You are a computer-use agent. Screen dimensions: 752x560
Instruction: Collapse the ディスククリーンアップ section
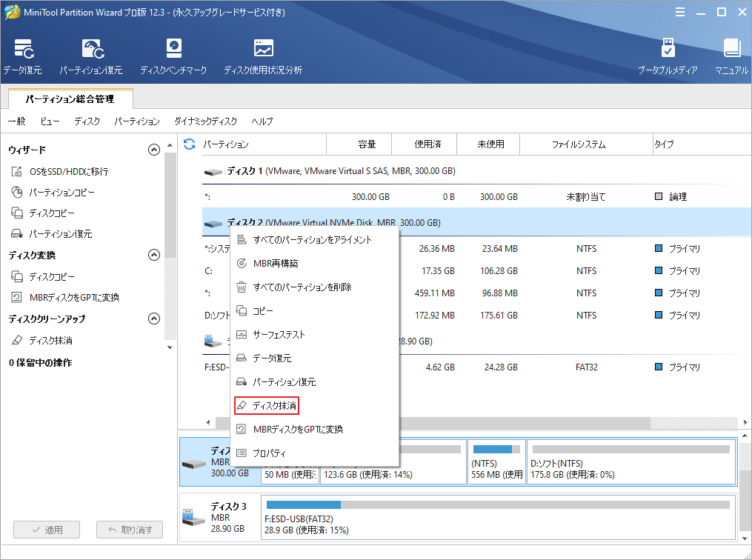[x=154, y=319]
